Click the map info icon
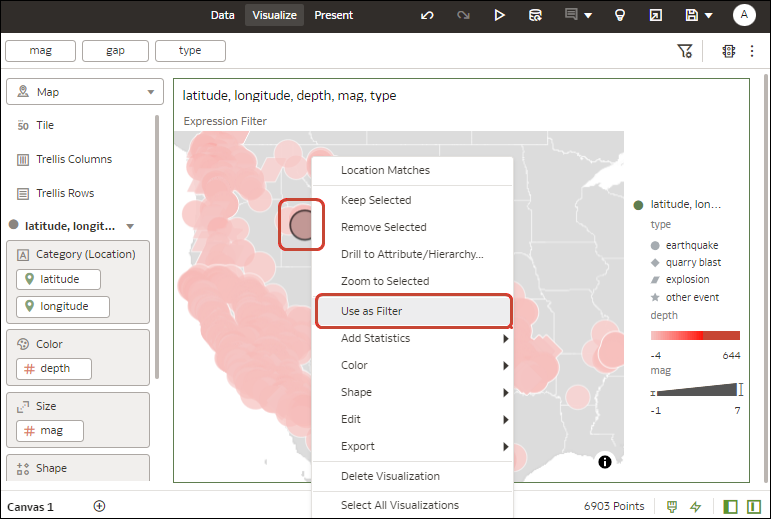Viewport: 771px width, 519px height. pyautogui.click(x=605, y=462)
